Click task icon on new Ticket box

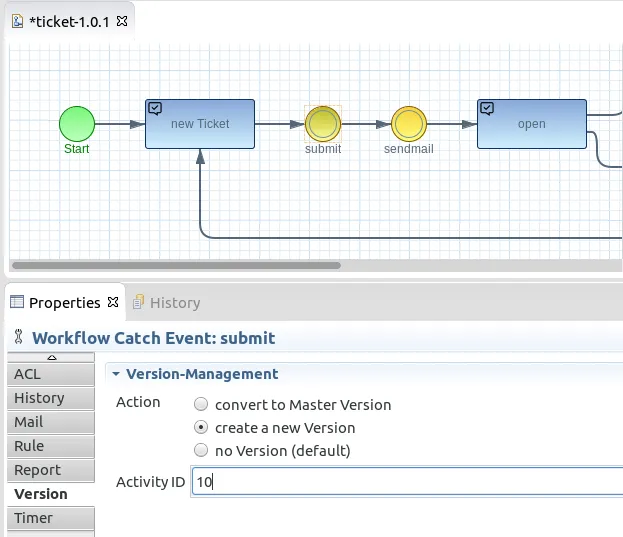click(155, 108)
